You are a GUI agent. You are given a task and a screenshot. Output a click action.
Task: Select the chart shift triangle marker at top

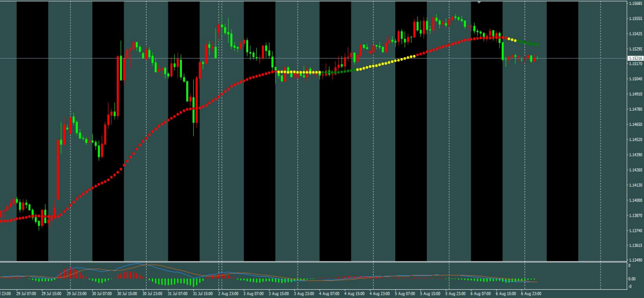[x=478, y=2]
